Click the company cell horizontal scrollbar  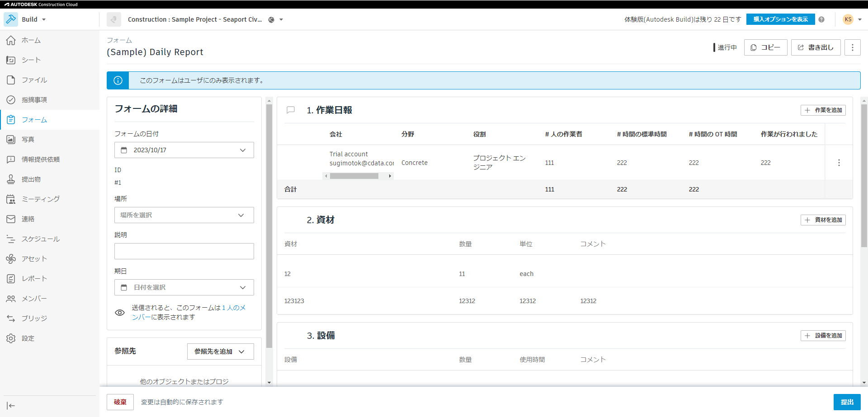[354, 176]
